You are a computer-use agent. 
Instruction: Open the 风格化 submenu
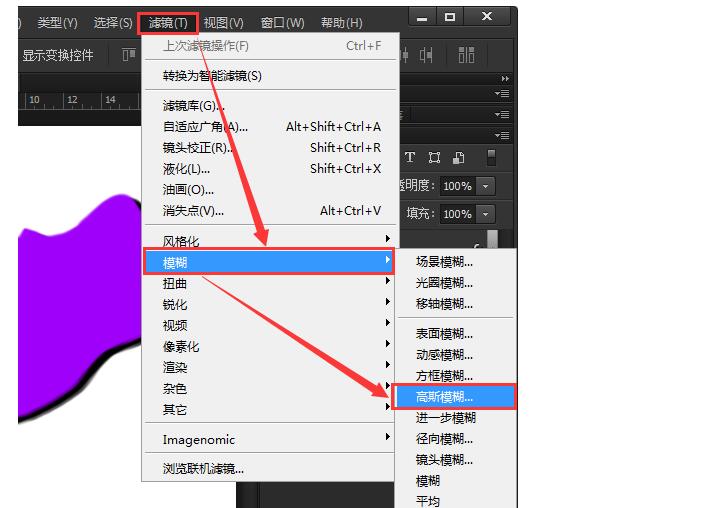pyautogui.click(x=269, y=240)
